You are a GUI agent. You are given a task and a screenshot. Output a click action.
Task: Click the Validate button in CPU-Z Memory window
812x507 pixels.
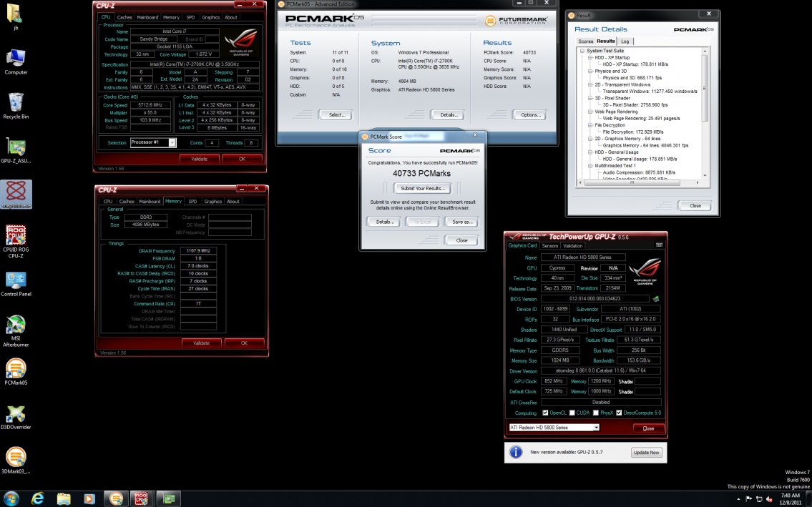click(x=201, y=343)
